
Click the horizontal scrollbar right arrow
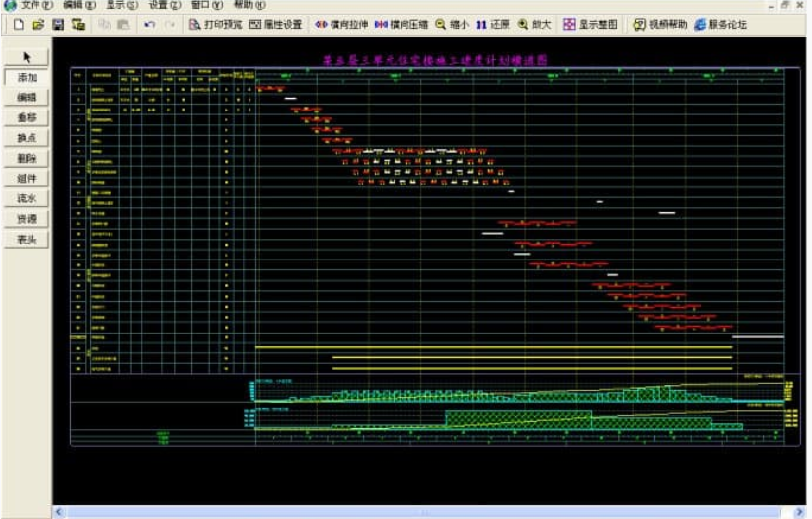tap(799, 512)
